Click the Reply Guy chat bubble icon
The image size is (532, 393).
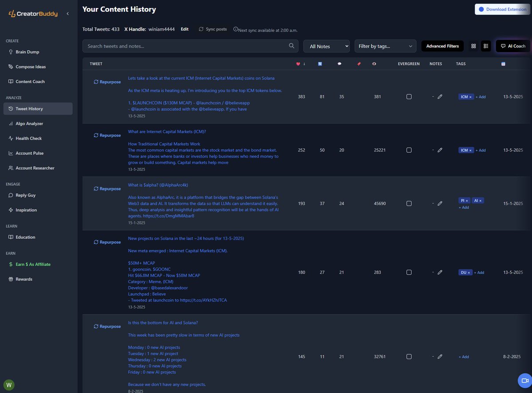point(11,195)
